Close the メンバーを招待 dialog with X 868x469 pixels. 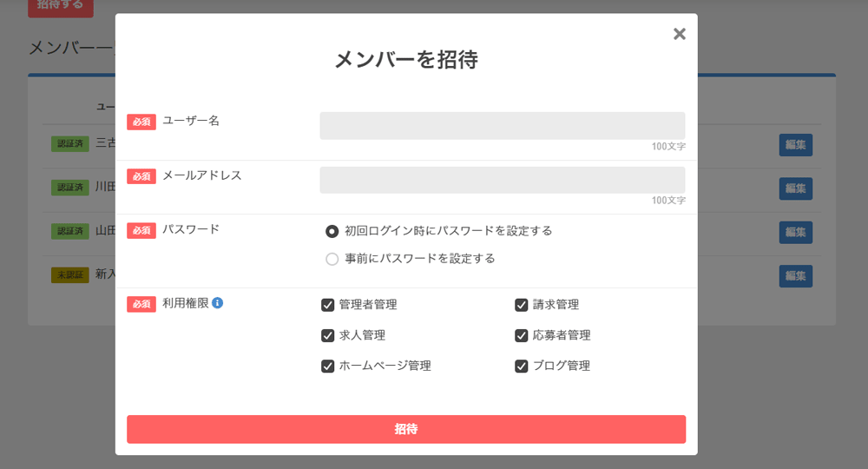(680, 34)
